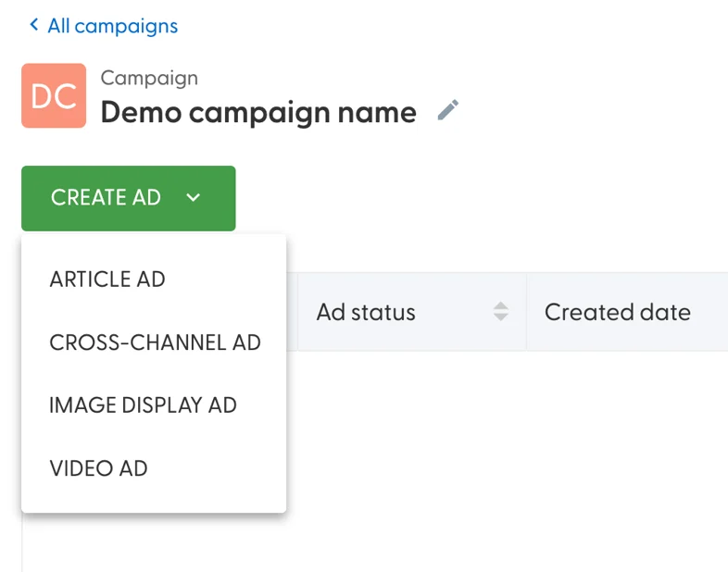Click the Demo campaign name title
This screenshot has height=572, width=728.
pyautogui.click(x=258, y=113)
